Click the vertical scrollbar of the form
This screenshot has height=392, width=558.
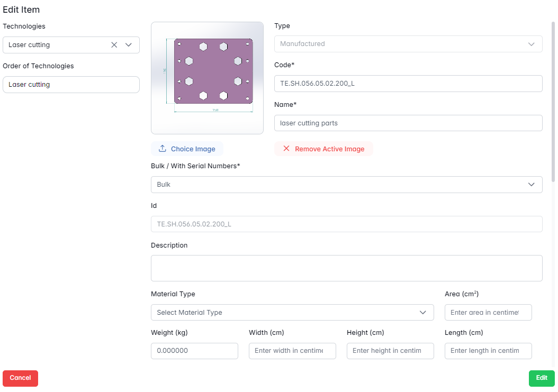point(553,101)
